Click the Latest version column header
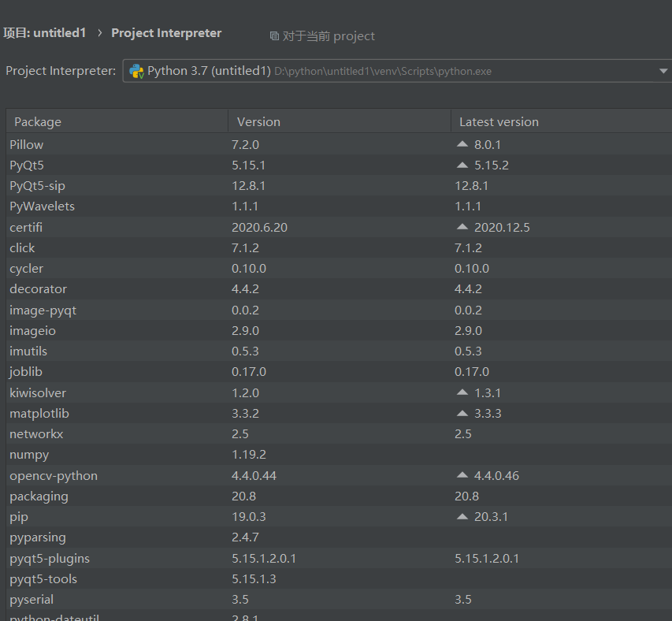 pyautogui.click(x=562, y=121)
